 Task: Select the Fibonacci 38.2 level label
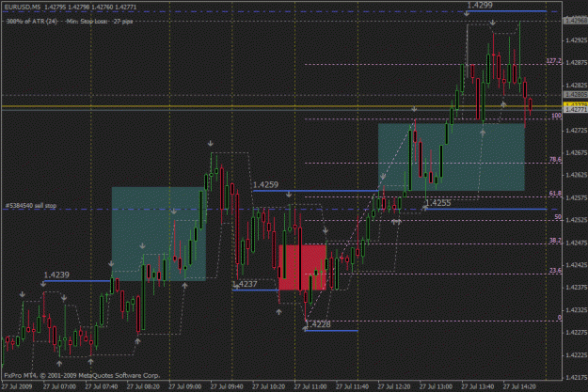click(555, 241)
